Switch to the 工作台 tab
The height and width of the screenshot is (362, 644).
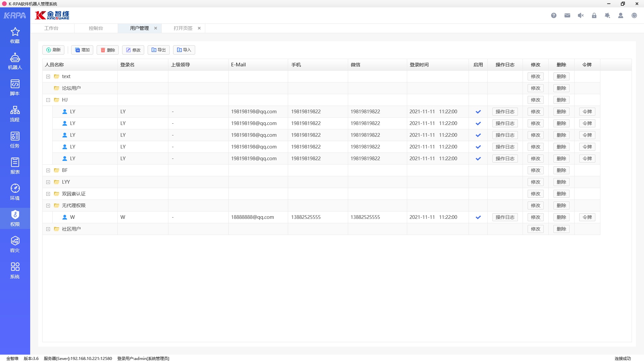(x=51, y=28)
